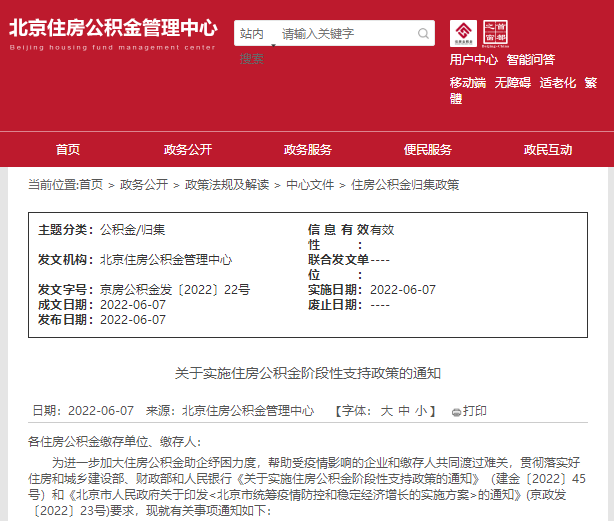This screenshot has height=521, width=614.
Task: Set font size to 小
Action: pos(421,411)
